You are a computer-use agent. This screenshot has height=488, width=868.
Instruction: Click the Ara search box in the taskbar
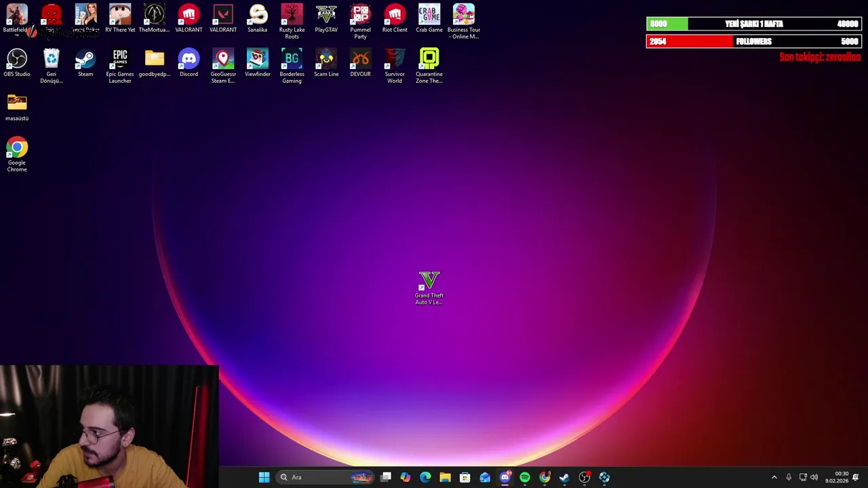point(325,477)
